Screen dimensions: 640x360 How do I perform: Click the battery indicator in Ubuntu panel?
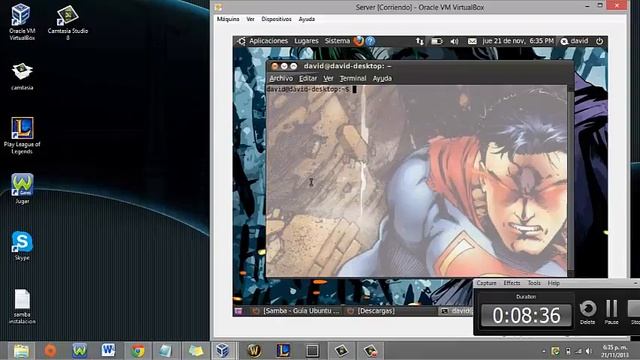[437, 41]
